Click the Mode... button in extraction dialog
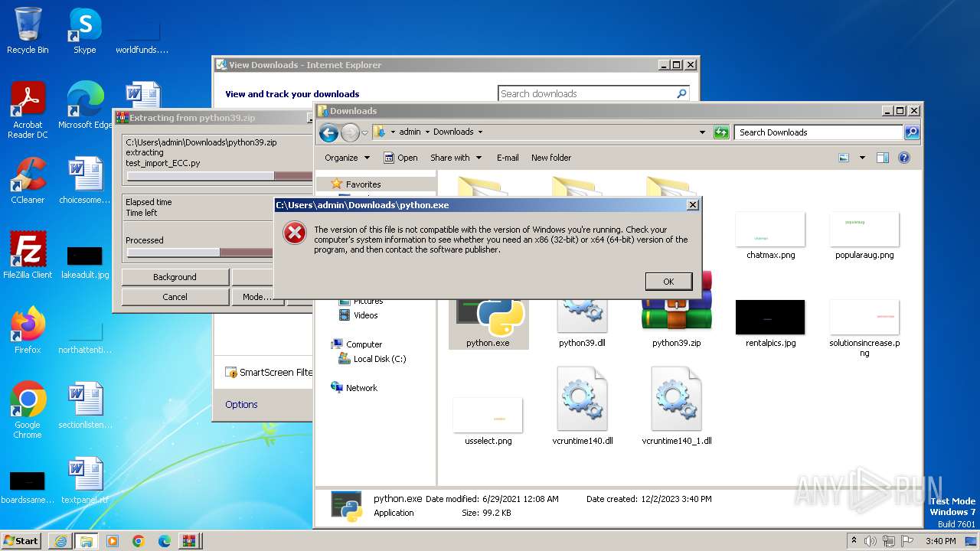Image resolution: width=980 pixels, height=551 pixels. (x=256, y=297)
